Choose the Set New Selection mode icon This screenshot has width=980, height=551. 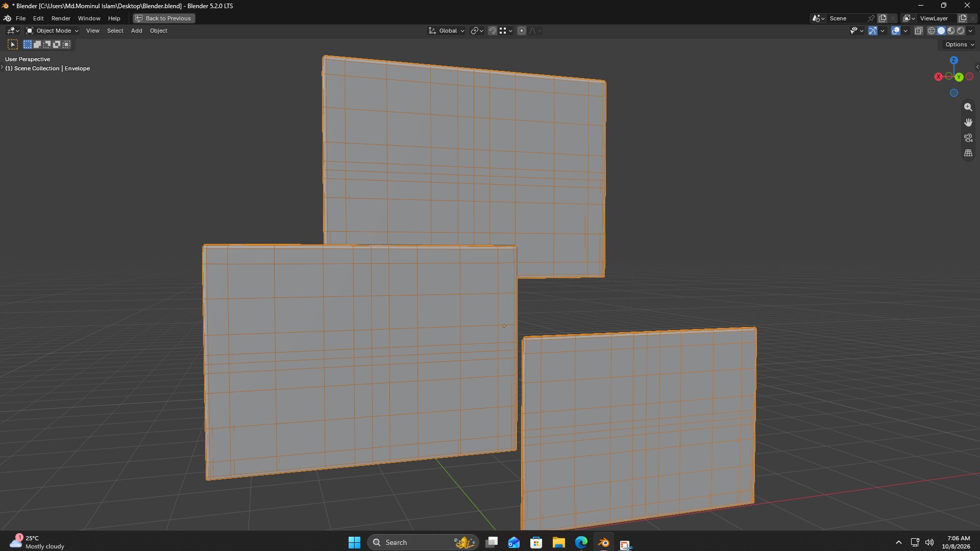(x=28, y=44)
